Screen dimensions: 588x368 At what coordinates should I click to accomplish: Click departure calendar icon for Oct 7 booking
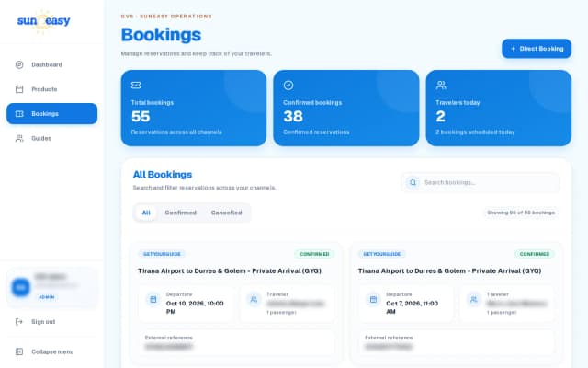point(373,299)
